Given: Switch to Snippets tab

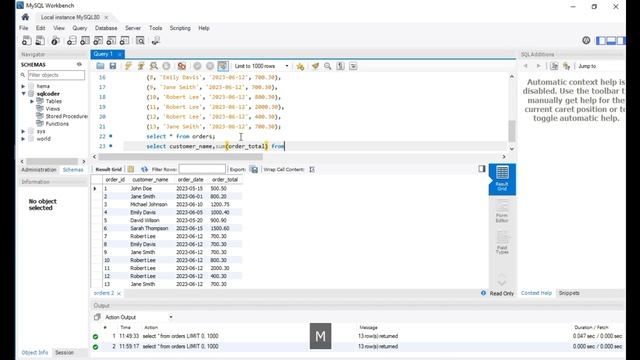Looking at the screenshot, I should (x=569, y=293).
